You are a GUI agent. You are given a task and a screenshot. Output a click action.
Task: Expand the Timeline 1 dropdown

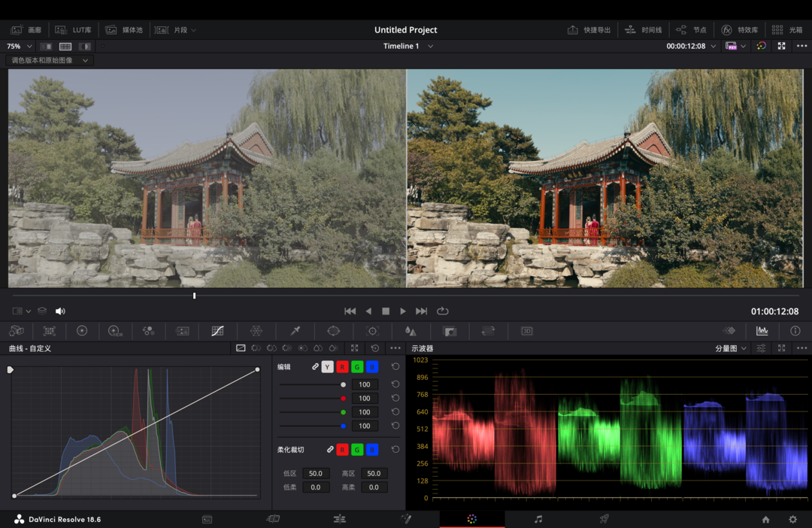(x=430, y=47)
